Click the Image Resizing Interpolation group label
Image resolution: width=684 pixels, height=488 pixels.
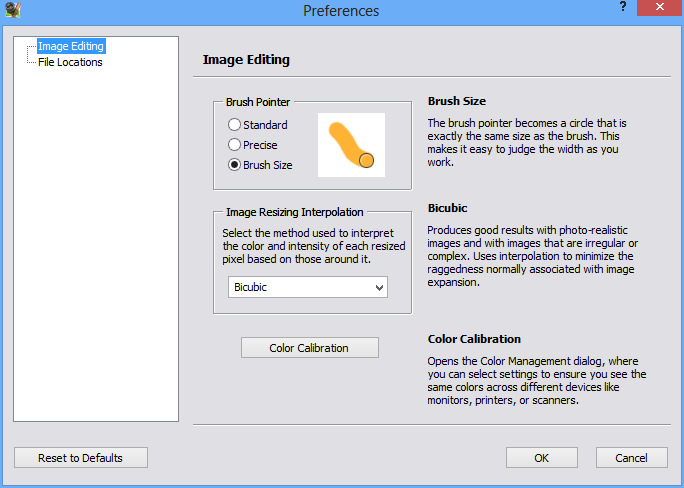[294, 212]
